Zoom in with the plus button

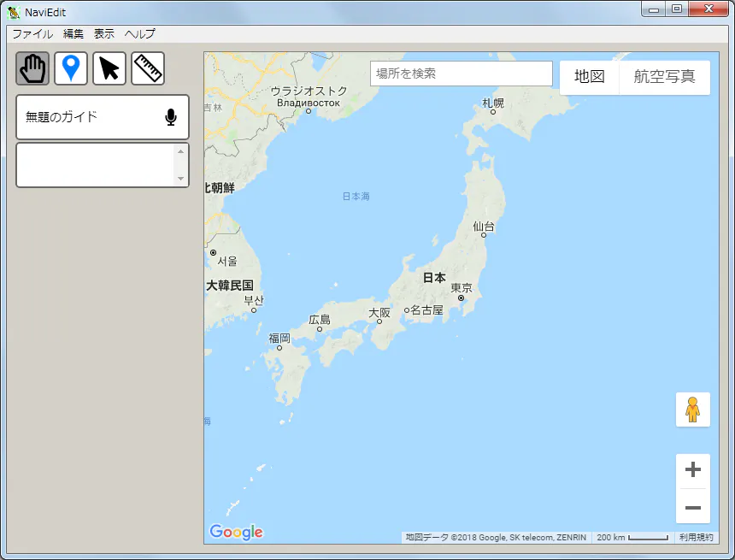[693, 470]
